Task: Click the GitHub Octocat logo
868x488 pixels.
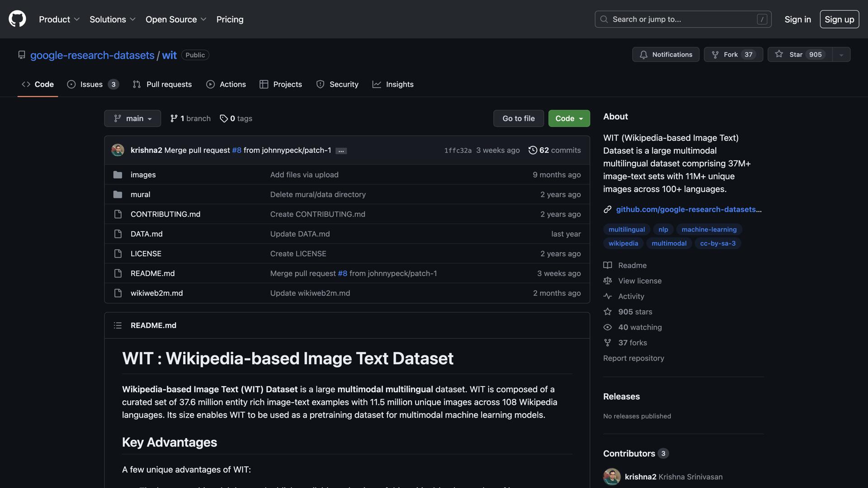Action: [17, 19]
